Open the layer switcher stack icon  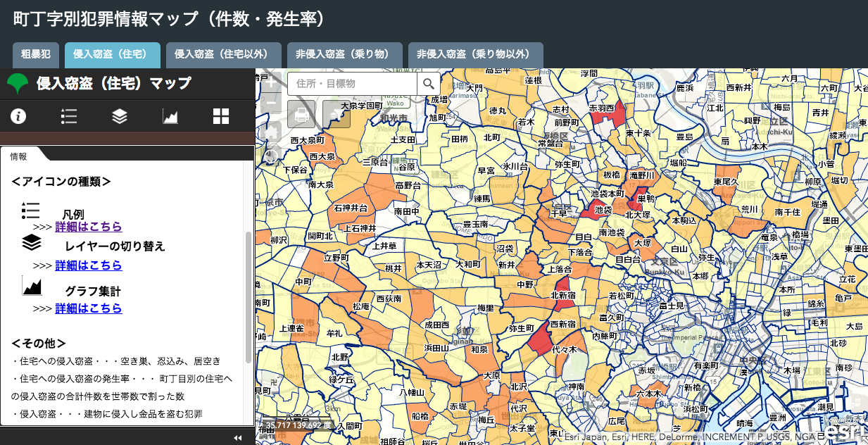click(120, 116)
